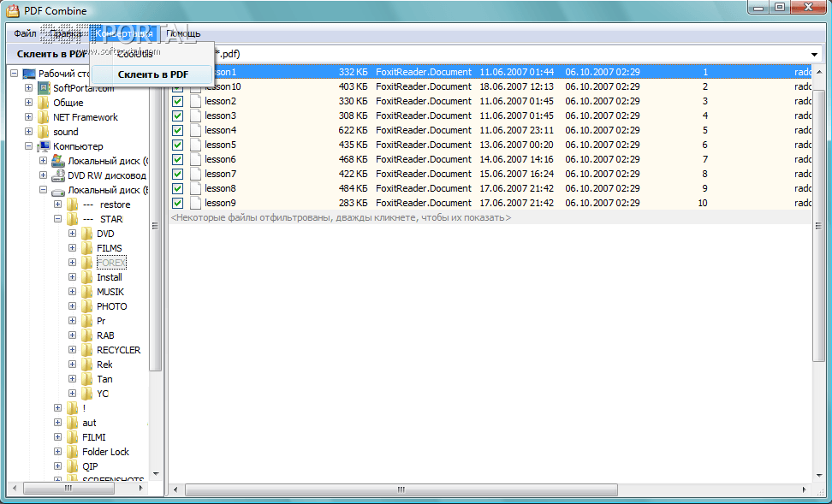Click the lesson2 file icon
This screenshot has width=832, height=504.
click(x=195, y=101)
